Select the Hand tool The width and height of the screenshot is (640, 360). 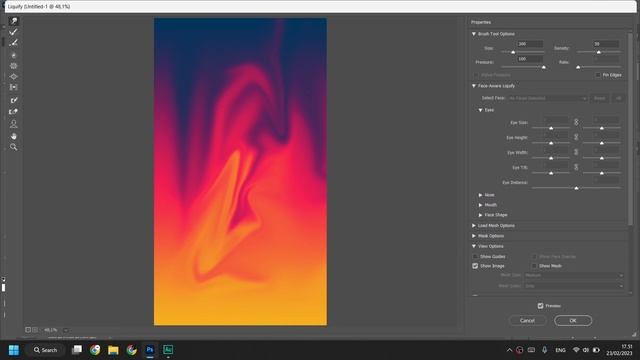13,136
